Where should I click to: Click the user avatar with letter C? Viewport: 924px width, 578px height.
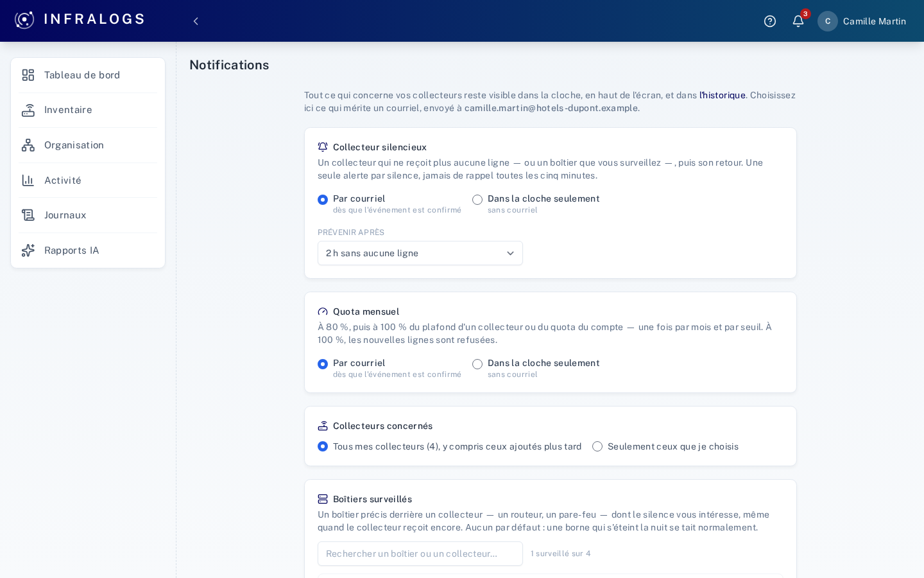point(828,21)
